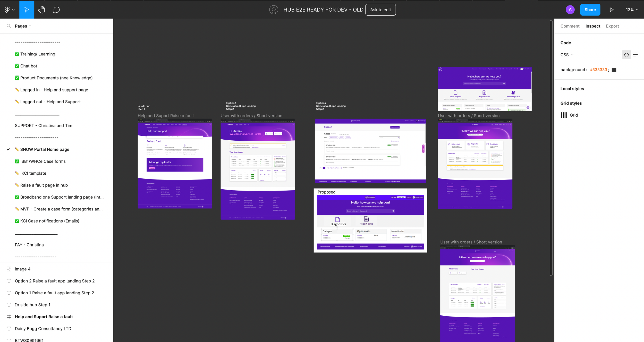This screenshot has height=342, width=644.
Task: Switch to the Comment tab
Action: click(x=570, y=26)
